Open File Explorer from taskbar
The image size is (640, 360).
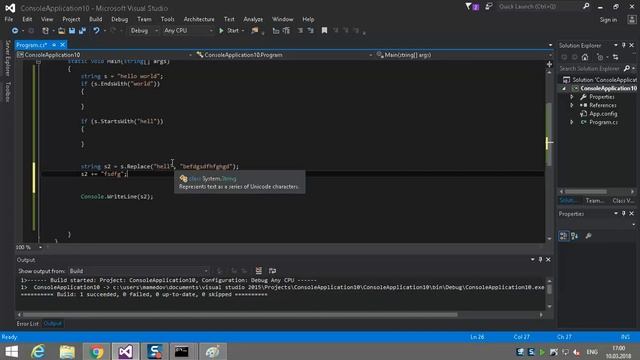pyautogui.click(x=67, y=351)
